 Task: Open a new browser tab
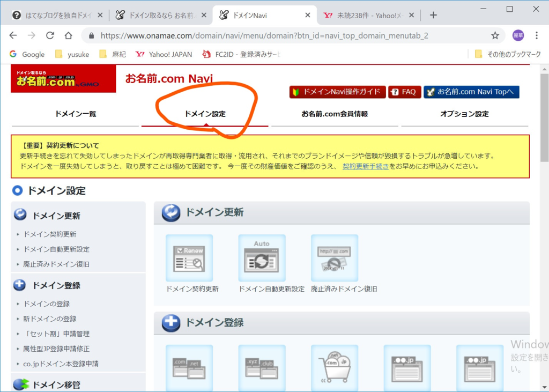[433, 15]
